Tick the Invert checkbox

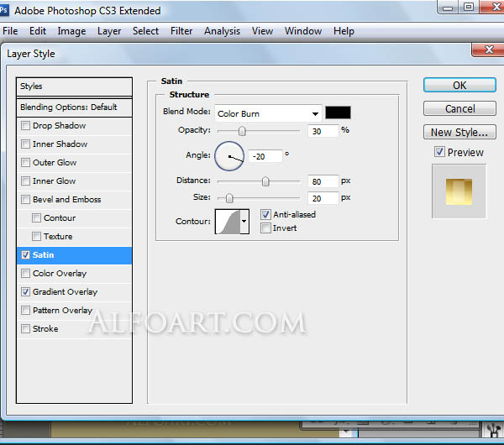[265, 228]
